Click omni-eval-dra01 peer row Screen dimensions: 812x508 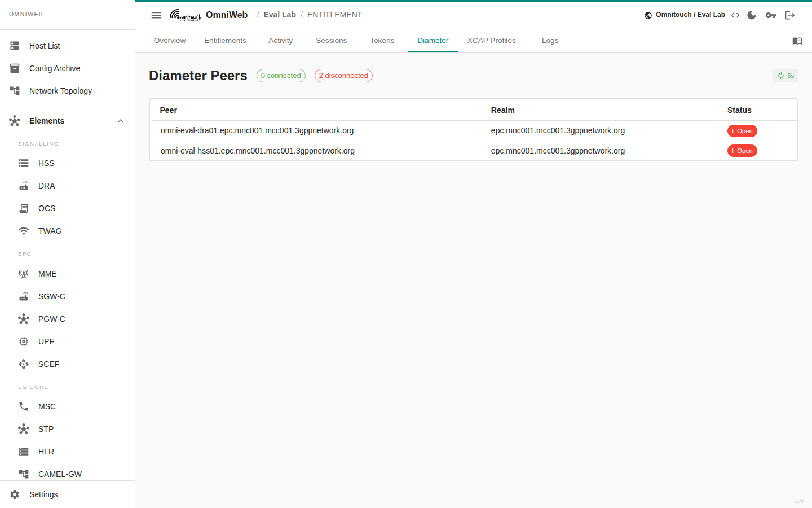(474, 131)
